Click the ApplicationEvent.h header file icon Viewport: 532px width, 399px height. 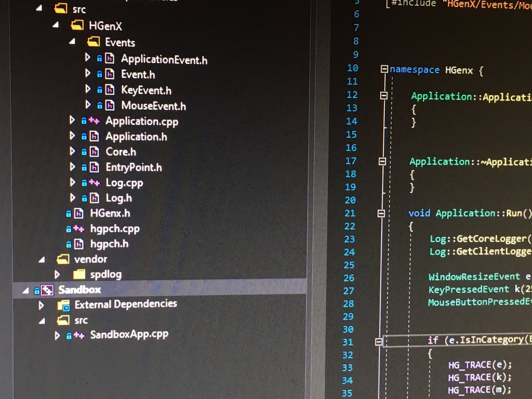pos(110,58)
